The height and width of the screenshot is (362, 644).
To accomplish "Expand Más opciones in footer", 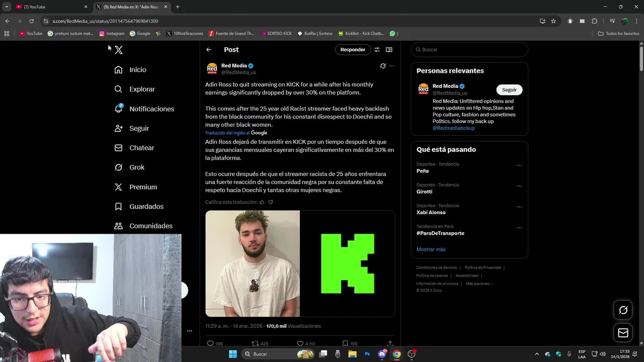I will pyautogui.click(x=479, y=284).
